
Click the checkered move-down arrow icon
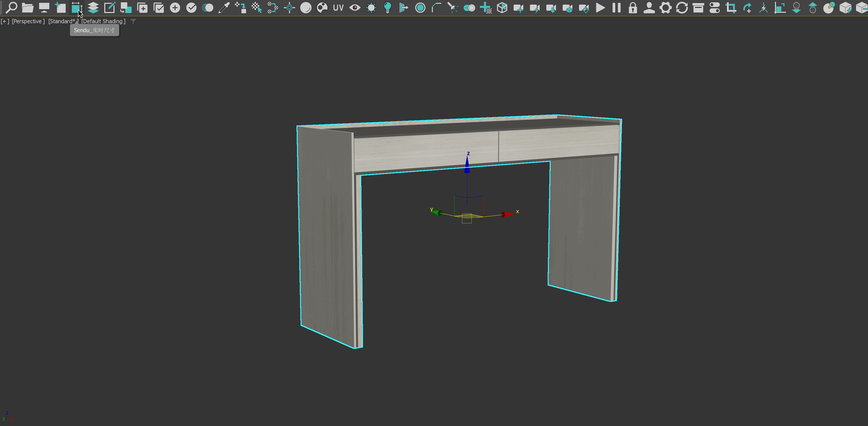pos(240,7)
